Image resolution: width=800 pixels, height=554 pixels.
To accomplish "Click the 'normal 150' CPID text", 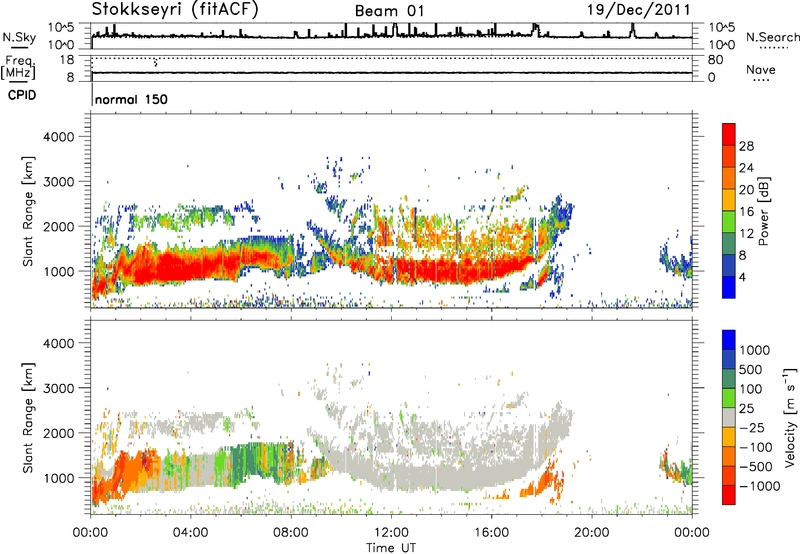I will pos(131,99).
